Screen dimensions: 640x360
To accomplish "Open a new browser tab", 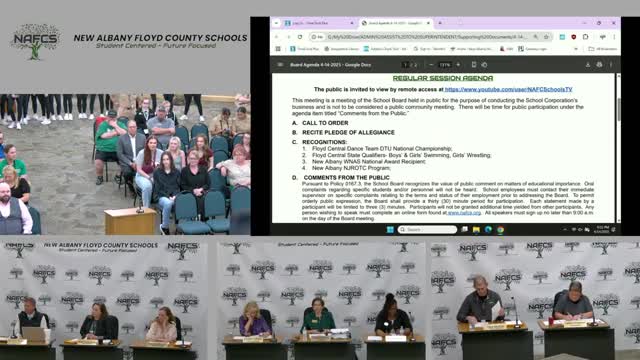I will 440,23.
